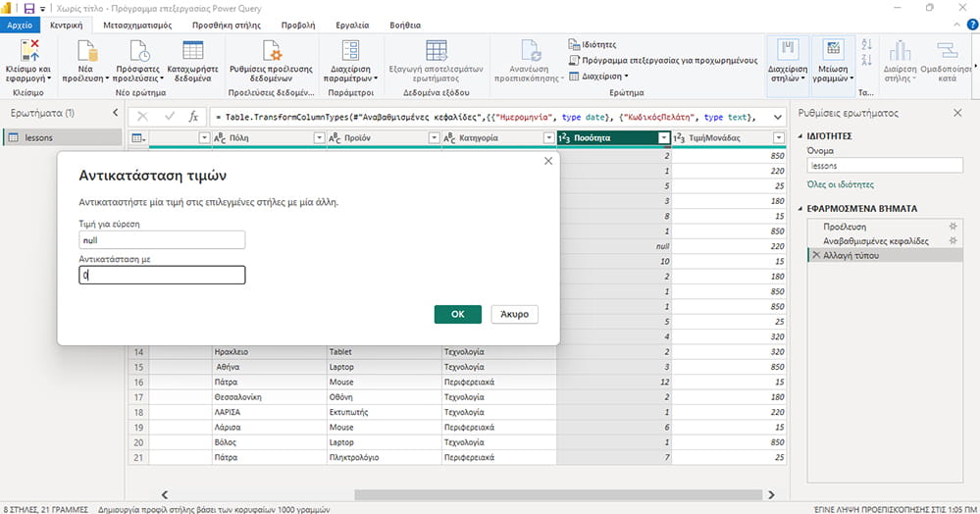Click the Τιμή για εύρεση field

(162, 240)
